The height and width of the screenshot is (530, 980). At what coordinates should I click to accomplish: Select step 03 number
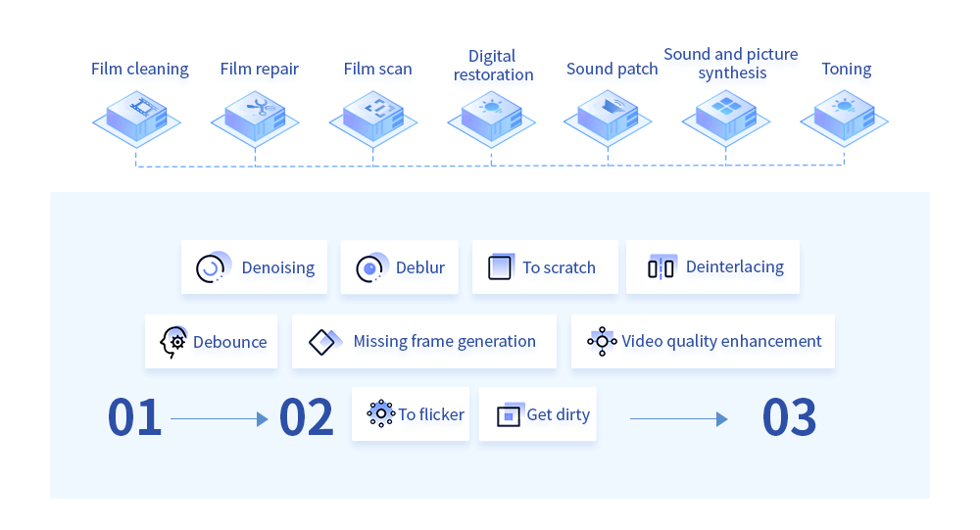pyautogui.click(x=789, y=418)
